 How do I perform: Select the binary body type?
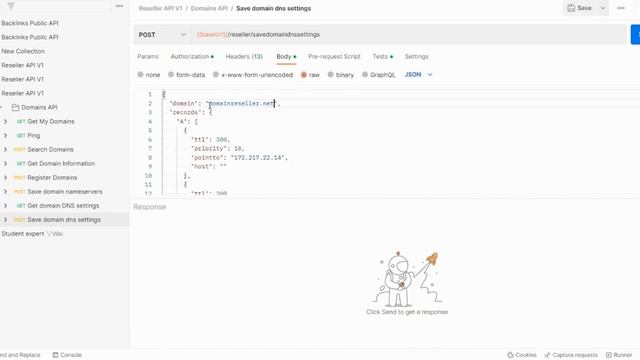coord(341,75)
